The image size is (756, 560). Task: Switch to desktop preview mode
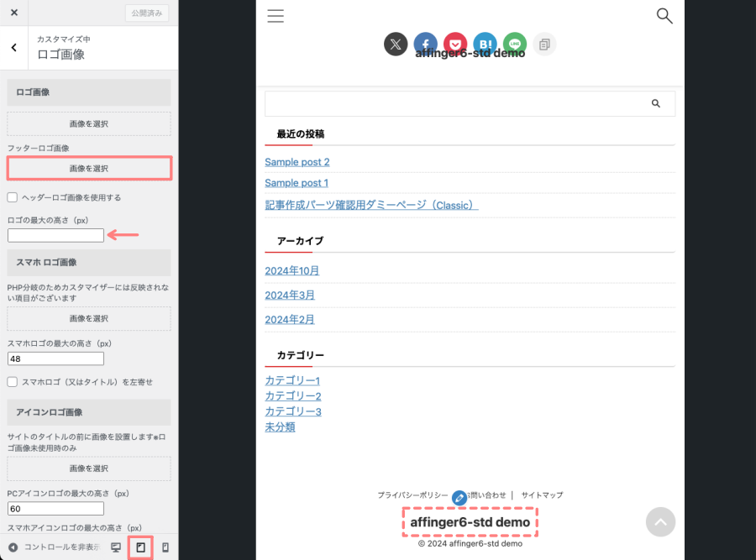tap(116, 547)
